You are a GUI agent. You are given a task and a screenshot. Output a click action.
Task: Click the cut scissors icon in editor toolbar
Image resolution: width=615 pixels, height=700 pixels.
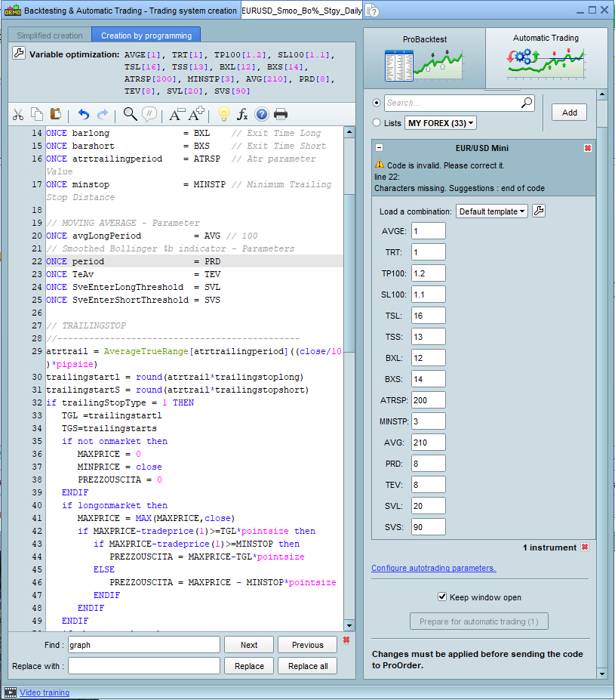click(18, 114)
